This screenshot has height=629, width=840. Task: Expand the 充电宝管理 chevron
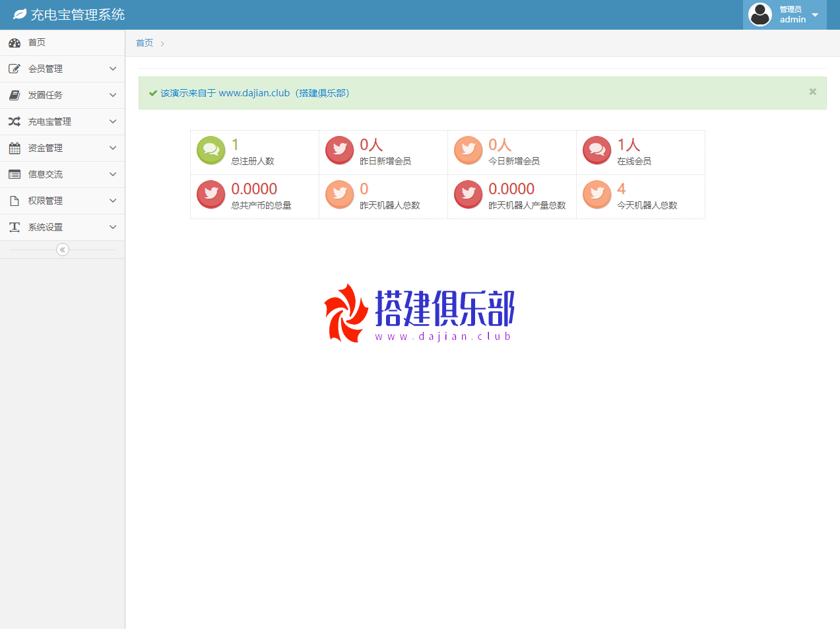(113, 121)
